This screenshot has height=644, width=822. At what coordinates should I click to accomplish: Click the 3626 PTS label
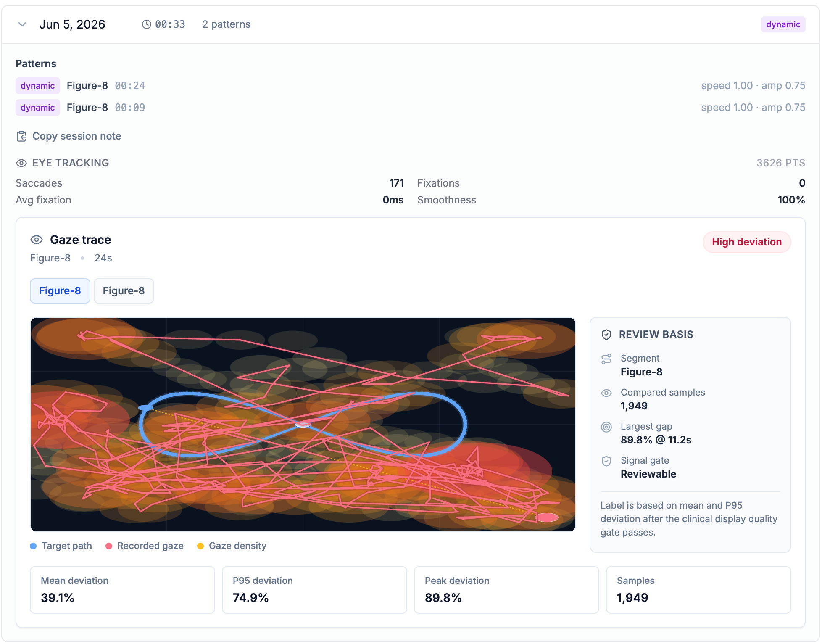pos(781,163)
